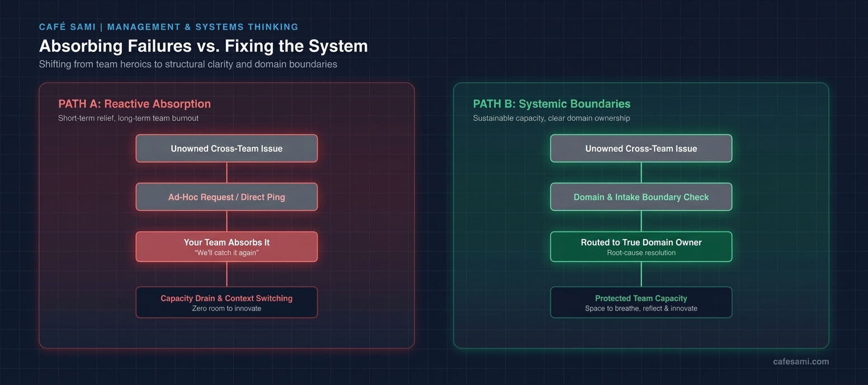Click Path B's 'Unowned Cross-Team Issue' box
The image size is (868, 385).
[x=641, y=148]
